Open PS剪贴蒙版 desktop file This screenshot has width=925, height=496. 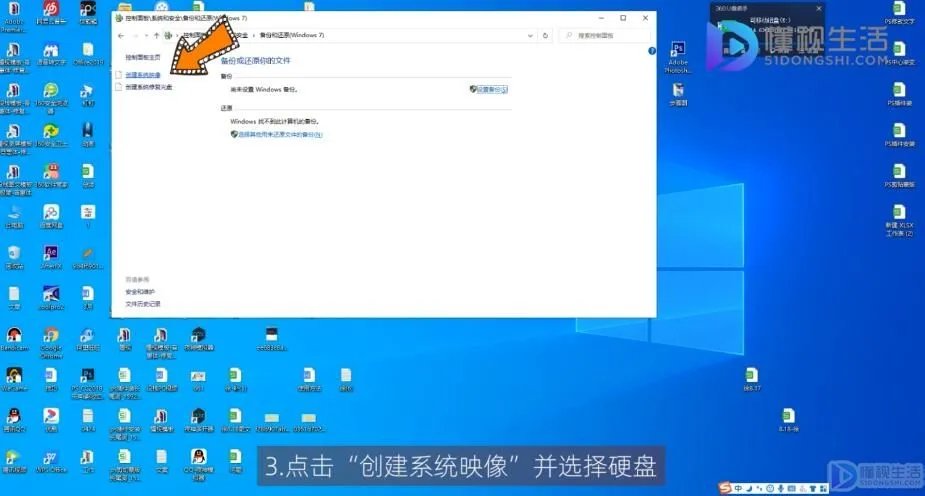[899, 175]
